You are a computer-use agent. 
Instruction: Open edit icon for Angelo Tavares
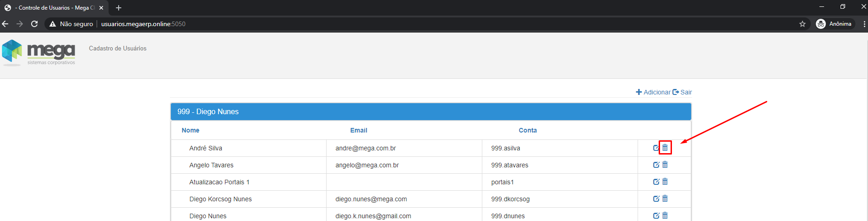point(656,165)
